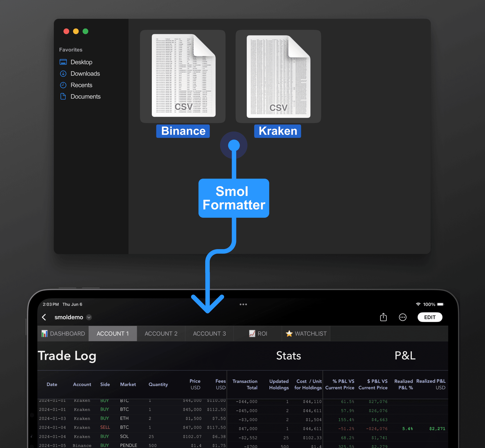Select the % P&L VS Current Price header
This screenshot has height=448, width=485.
(339, 384)
